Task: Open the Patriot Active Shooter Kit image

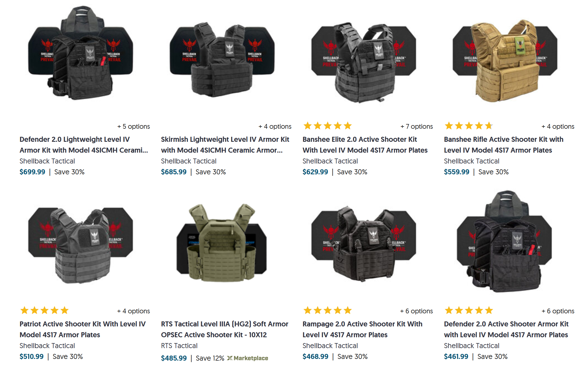Action: coord(81,245)
